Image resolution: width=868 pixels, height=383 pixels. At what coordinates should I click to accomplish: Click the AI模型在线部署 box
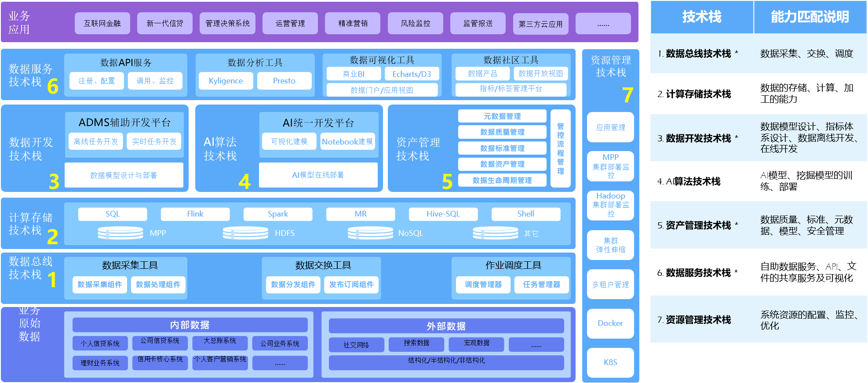click(x=318, y=175)
